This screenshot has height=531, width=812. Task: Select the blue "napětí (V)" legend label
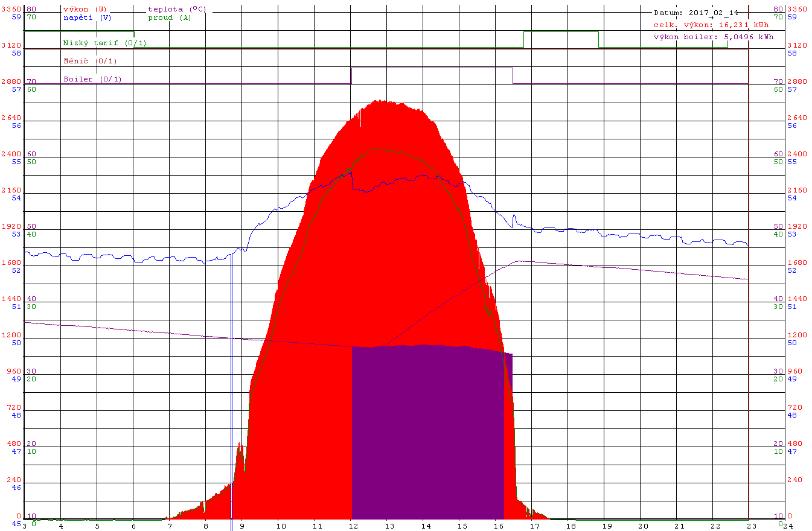coord(87,18)
